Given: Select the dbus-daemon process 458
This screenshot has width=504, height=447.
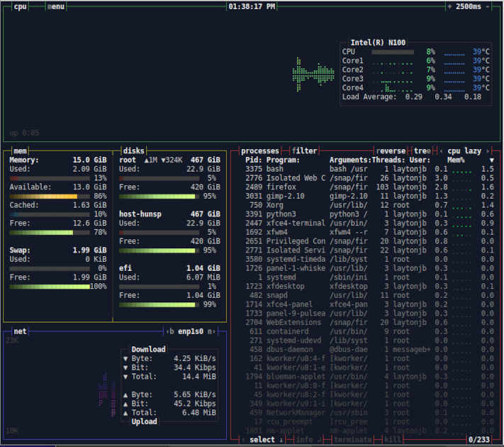Looking at the screenshot, I should [x=365, y=350].
